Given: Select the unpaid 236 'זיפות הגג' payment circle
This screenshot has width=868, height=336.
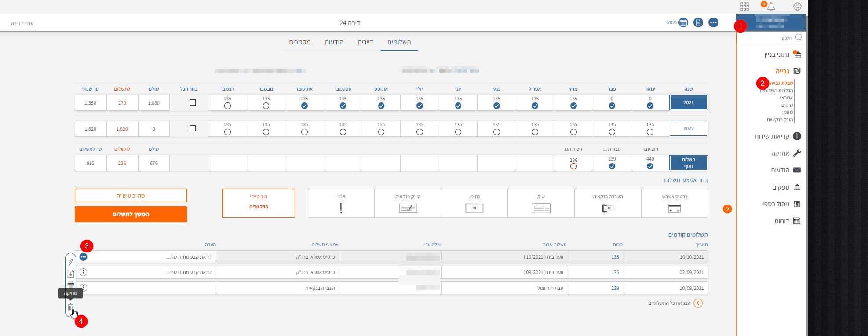Looking at the screenshot, I should point(573,166).
